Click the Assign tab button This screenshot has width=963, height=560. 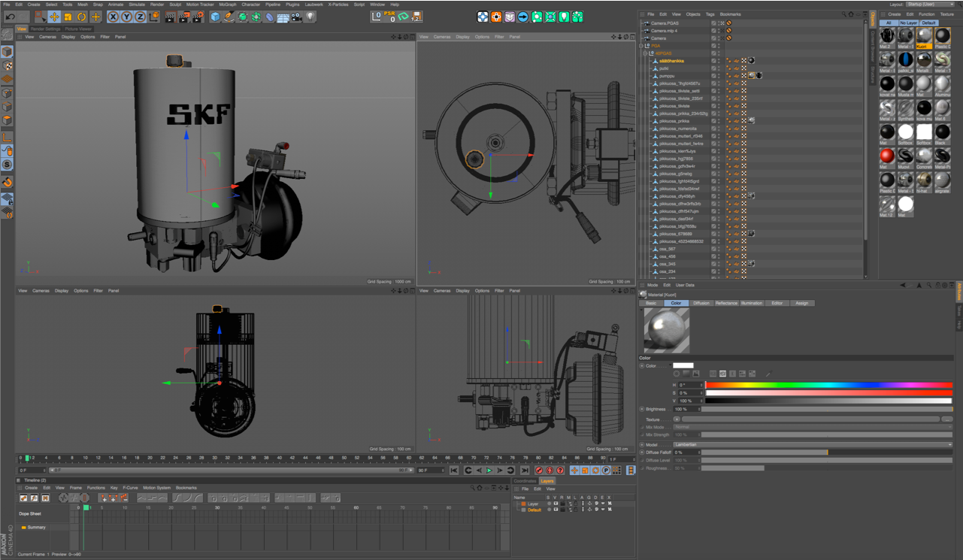pyautogui.click(x=802, y=303)
